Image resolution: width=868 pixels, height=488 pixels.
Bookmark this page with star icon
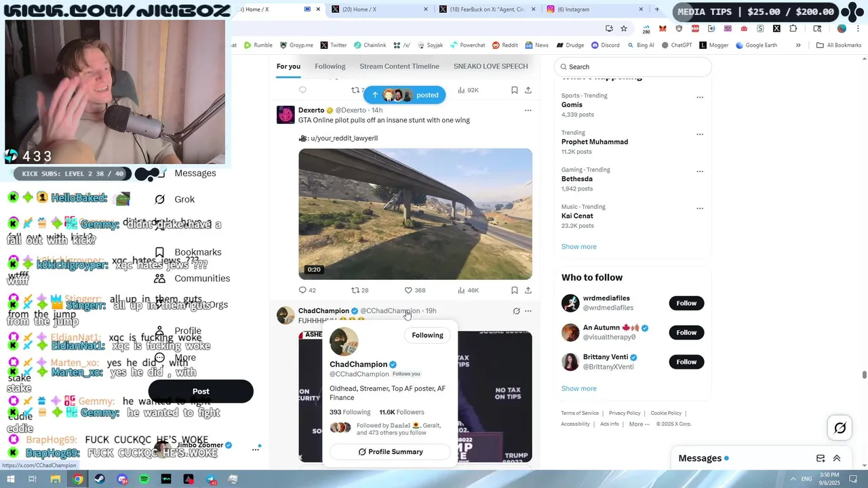pos(624,28)
